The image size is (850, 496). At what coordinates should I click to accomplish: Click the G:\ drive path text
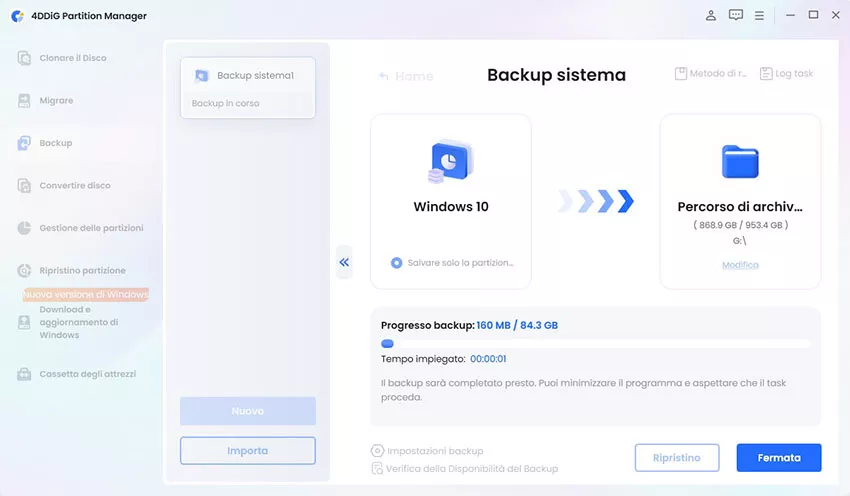click(x=739, y=241)
